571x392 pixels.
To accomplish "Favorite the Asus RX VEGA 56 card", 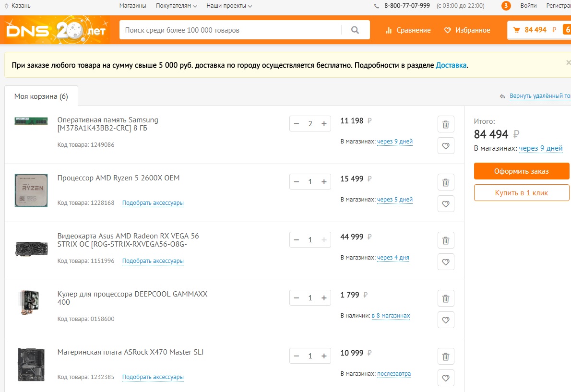I will [x=446, y=262].
